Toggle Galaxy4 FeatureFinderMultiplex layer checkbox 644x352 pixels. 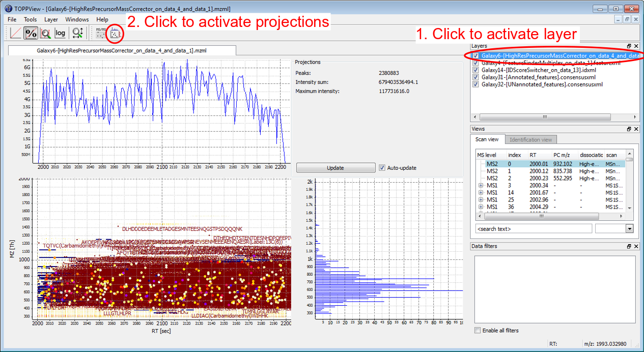click(475, 63)
